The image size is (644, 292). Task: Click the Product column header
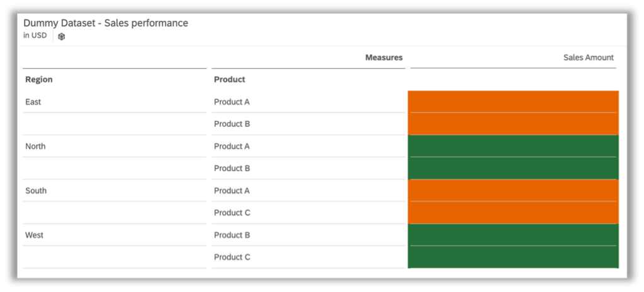click(230, 80)
